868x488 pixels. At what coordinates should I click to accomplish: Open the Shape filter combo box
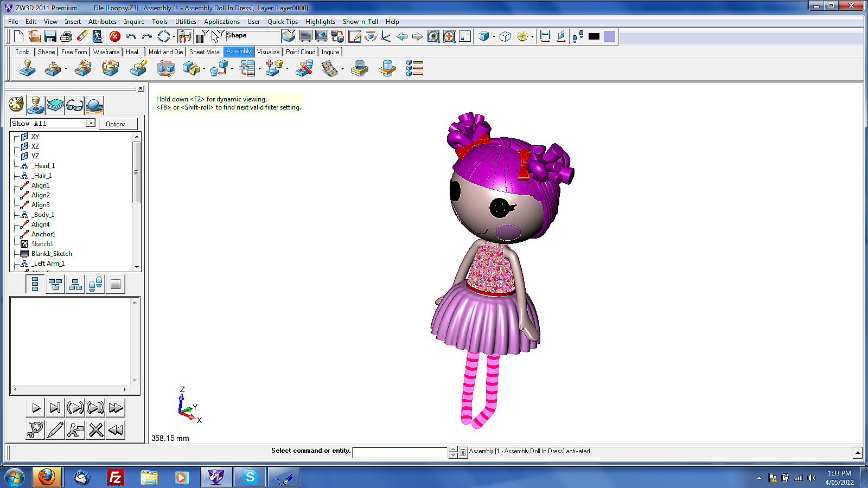(252, 36)
